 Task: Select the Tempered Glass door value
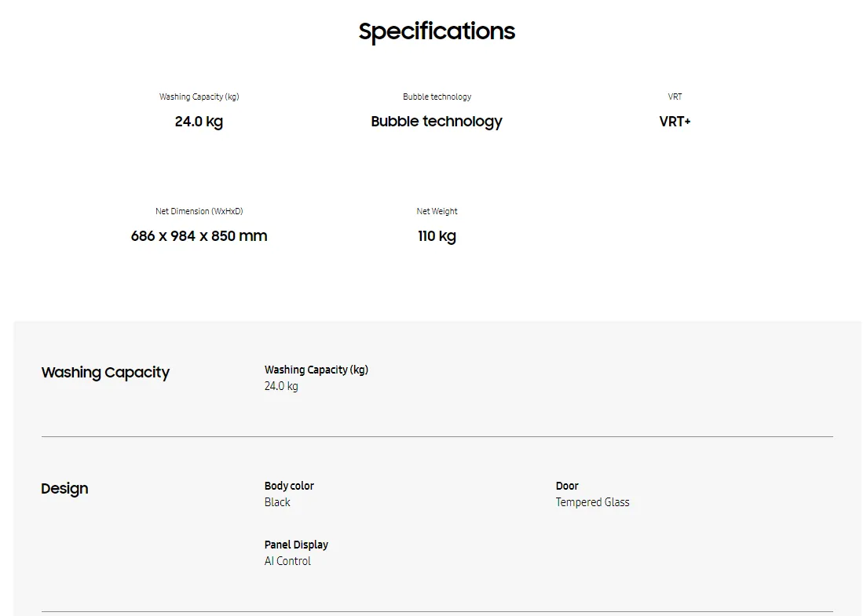point(592,502)
